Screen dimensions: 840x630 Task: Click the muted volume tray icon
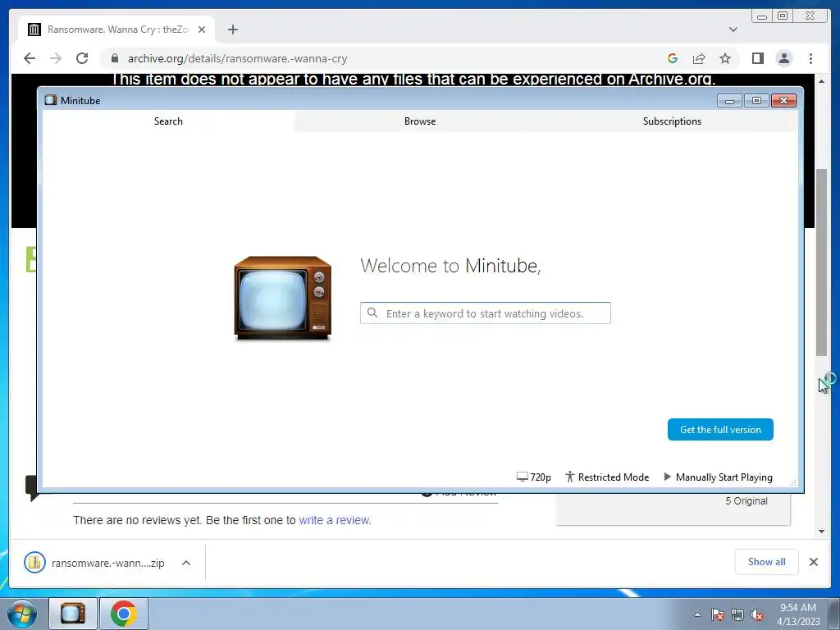[757, 614]
